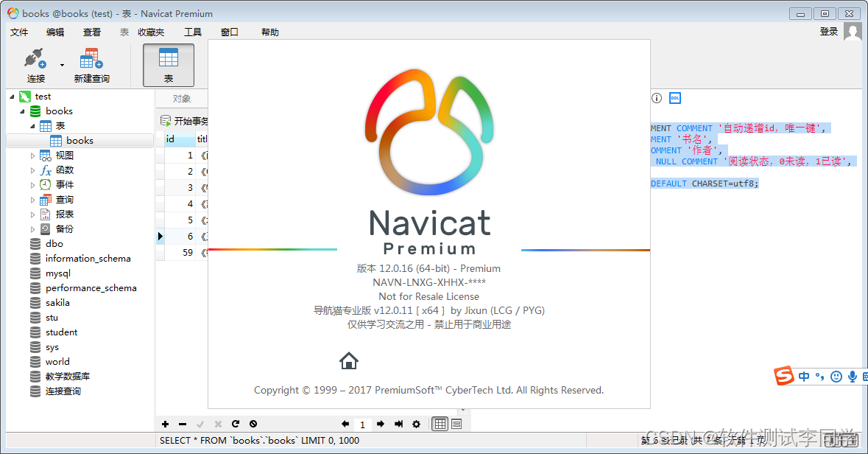
Task: Click the id column header
Action: tap(180, 139)
